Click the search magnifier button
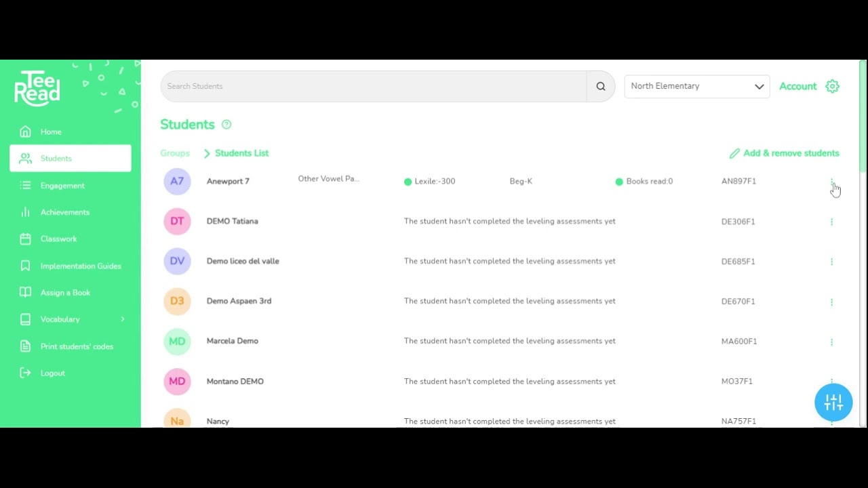 (x=601, y=86)
